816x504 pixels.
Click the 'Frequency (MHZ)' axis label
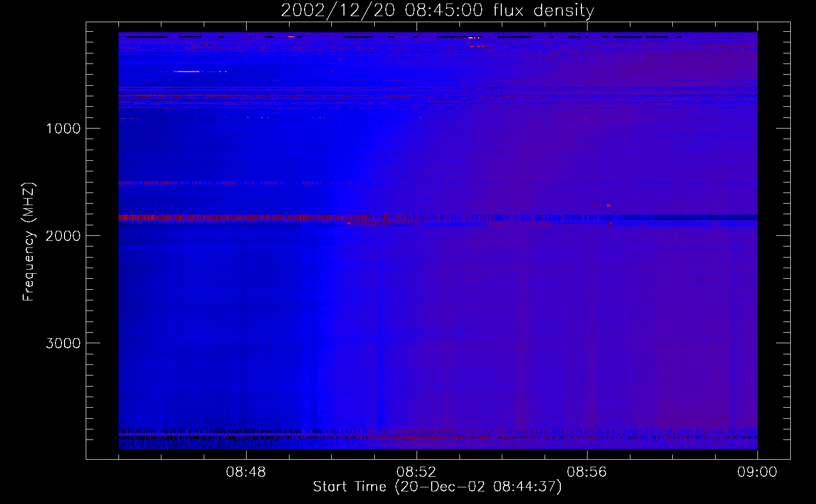click(x=29, y=242)
